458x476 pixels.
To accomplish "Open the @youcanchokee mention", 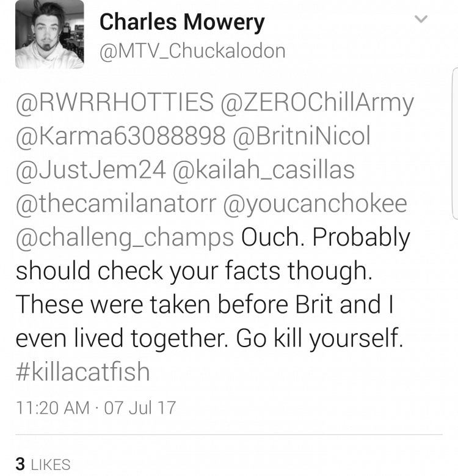I will pyautogui.click(x=315, y=203).
